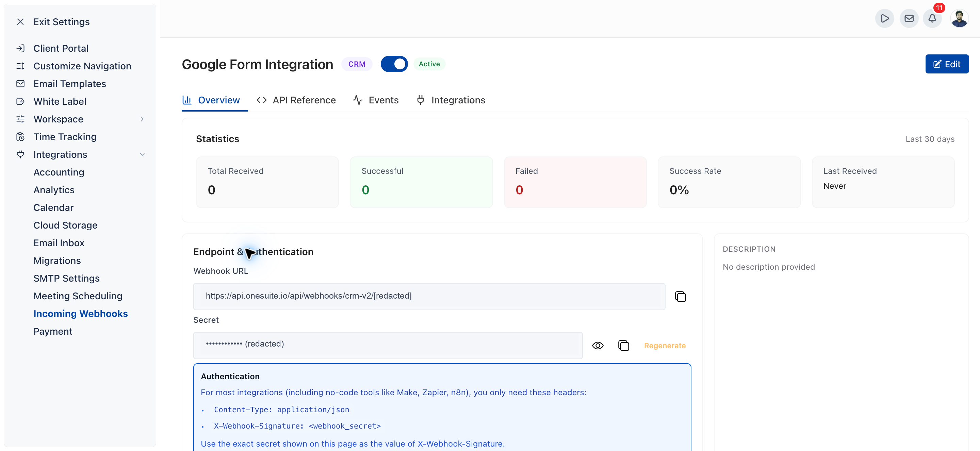Click the 'X-Webhook-Signature: <webhook_secret>' line
Viewport: 980px width, 451px height.
(x=297, y=426)
